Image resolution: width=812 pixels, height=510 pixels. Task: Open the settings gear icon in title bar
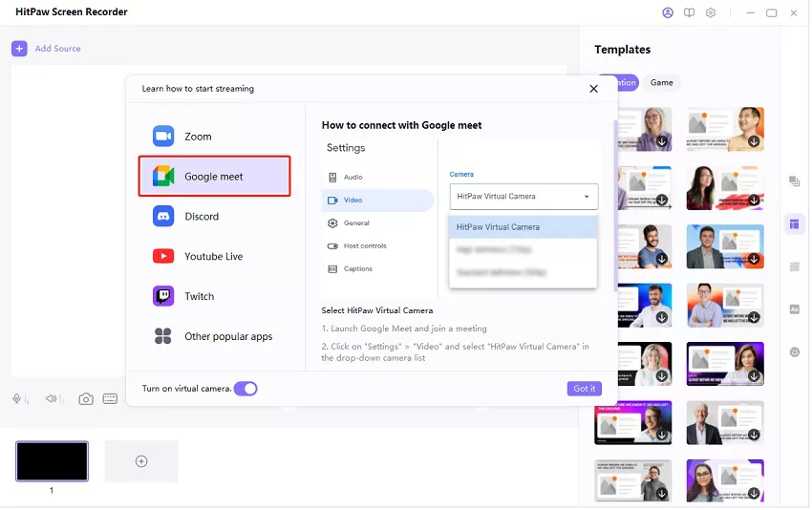711,12
